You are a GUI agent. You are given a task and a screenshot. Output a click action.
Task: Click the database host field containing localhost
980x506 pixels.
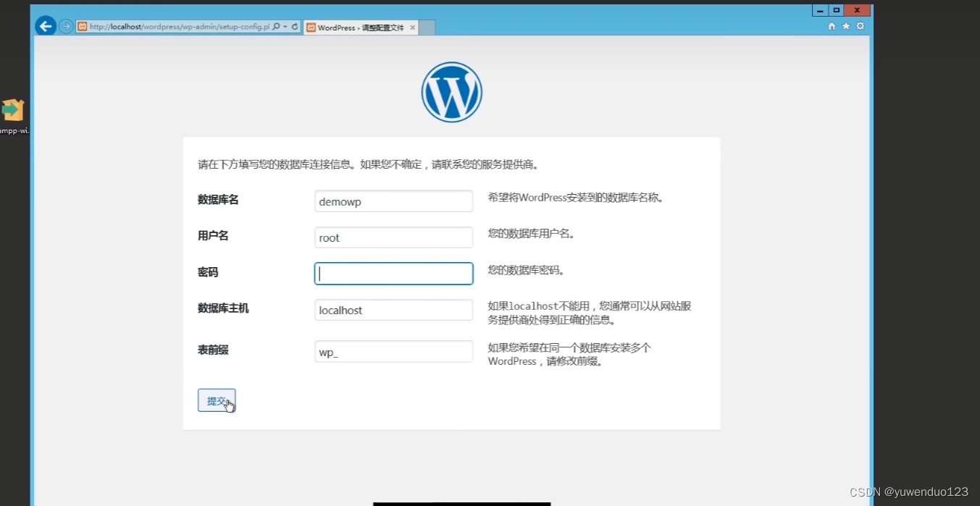pos(394,310)
